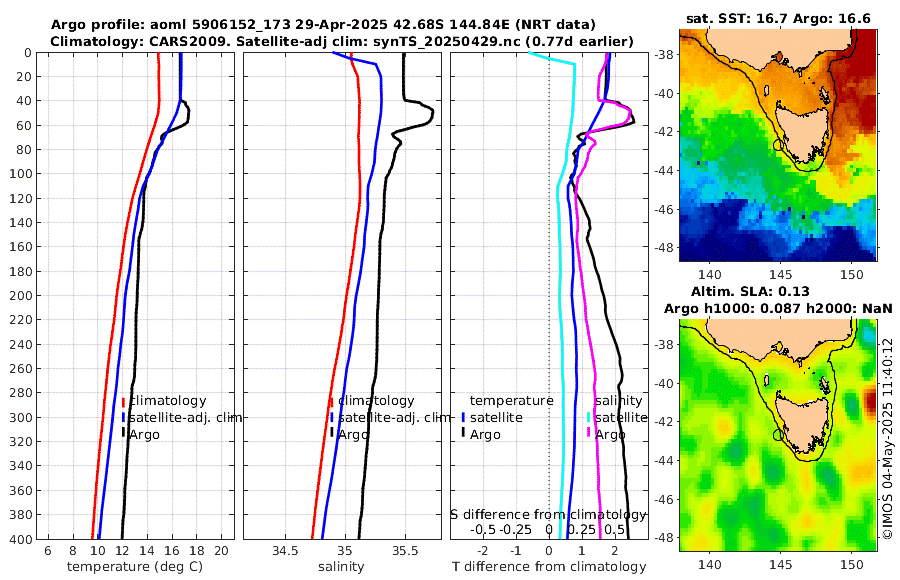Viewport: 900px width, 580px height.
Task: Click the 'temperature' legend header in the difference panel
Action: pyautogui.click(x=511, y=401)
